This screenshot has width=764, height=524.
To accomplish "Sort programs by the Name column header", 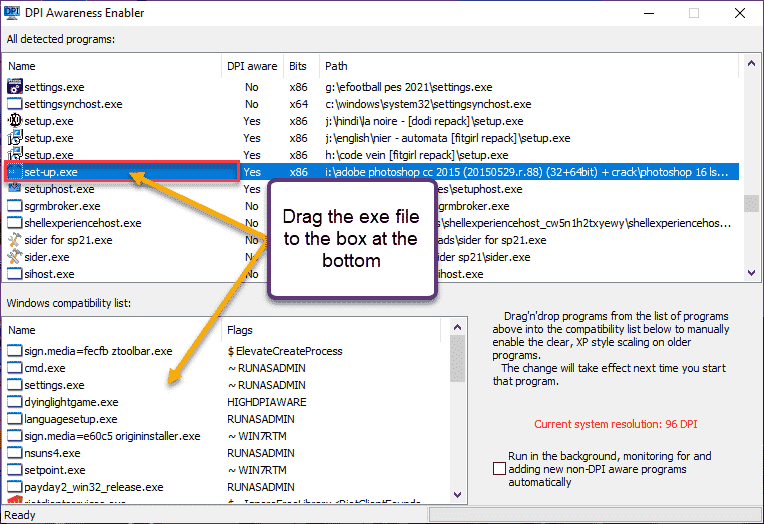I will tap(113, 66).
